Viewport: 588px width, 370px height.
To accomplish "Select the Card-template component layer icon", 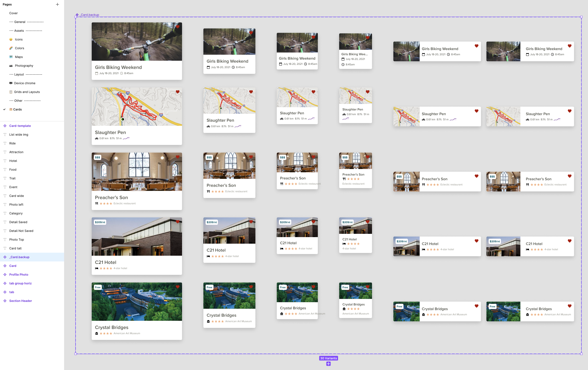I will pyautogui.click(x=5, y=126).
